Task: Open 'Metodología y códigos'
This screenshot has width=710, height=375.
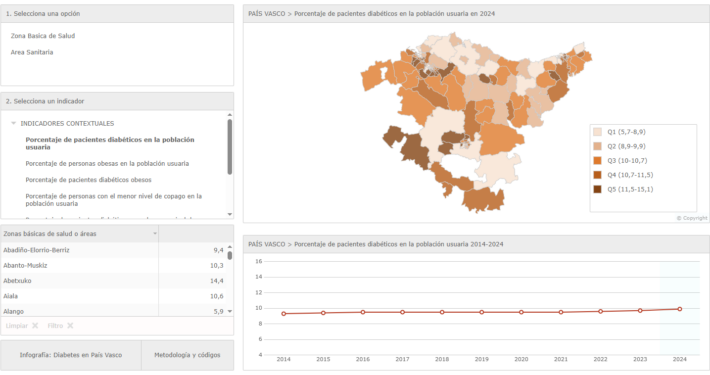Action: pos(187,355)
